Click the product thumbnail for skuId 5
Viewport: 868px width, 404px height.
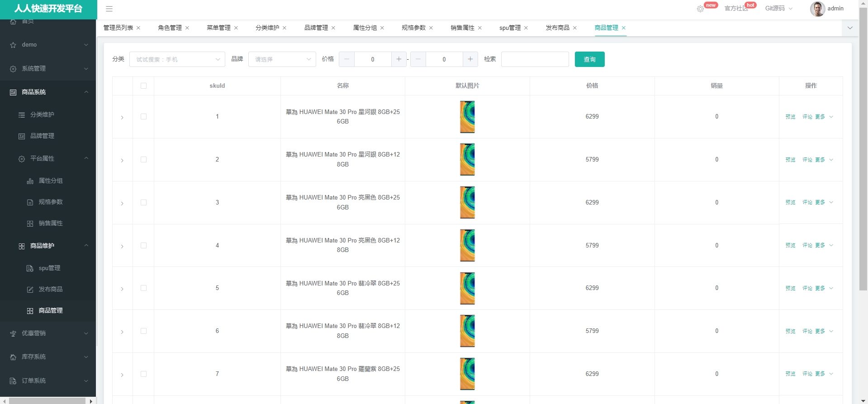[x=467, y=288]
